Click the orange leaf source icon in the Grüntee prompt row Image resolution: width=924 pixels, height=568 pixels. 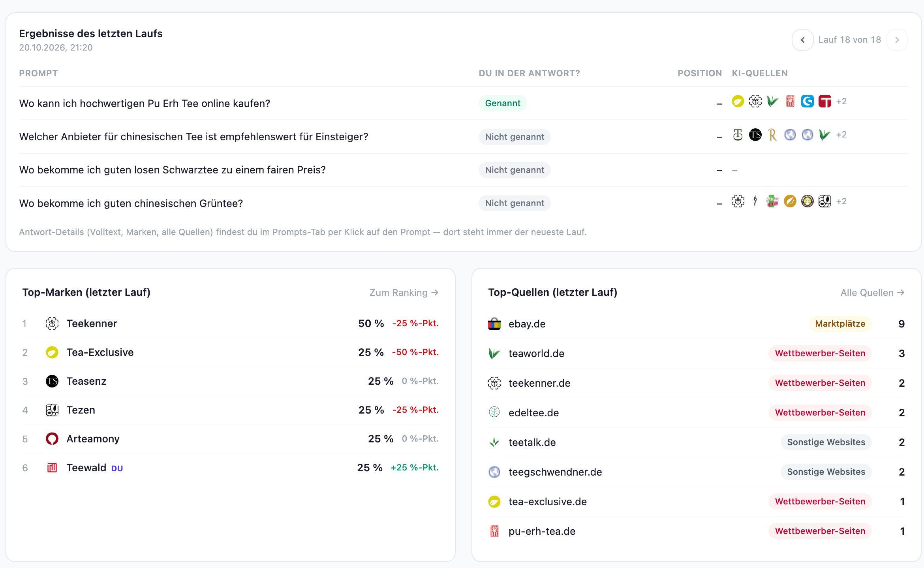(x=790, y=201)
